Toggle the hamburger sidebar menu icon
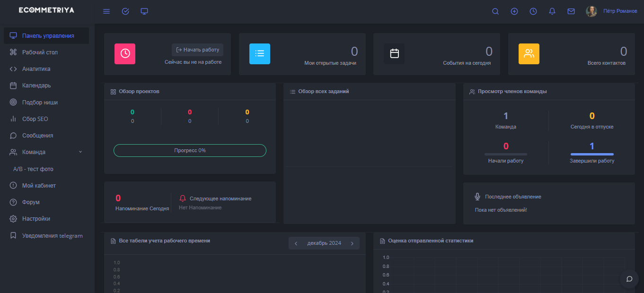This screenshot has height=293, width=644. 106,11
